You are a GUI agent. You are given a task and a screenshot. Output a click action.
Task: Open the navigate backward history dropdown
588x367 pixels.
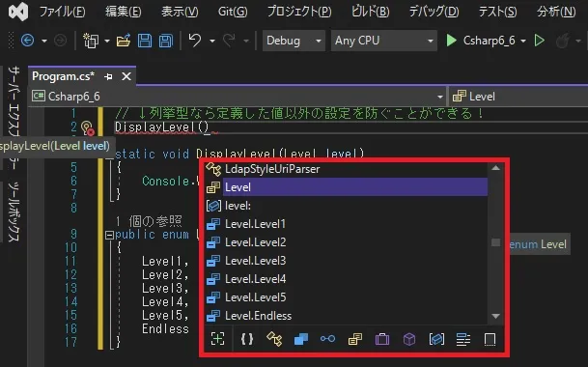click(x=43, y=41)
